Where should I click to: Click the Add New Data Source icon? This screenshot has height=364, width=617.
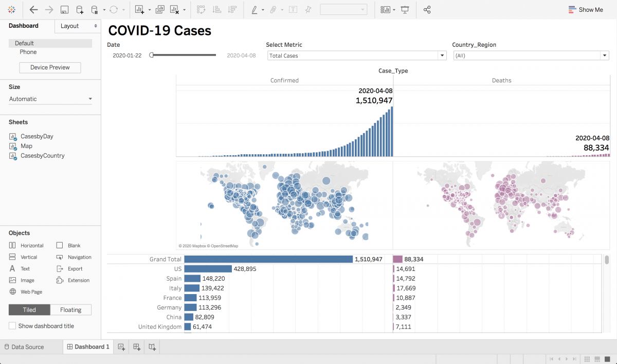pos(79,10)
